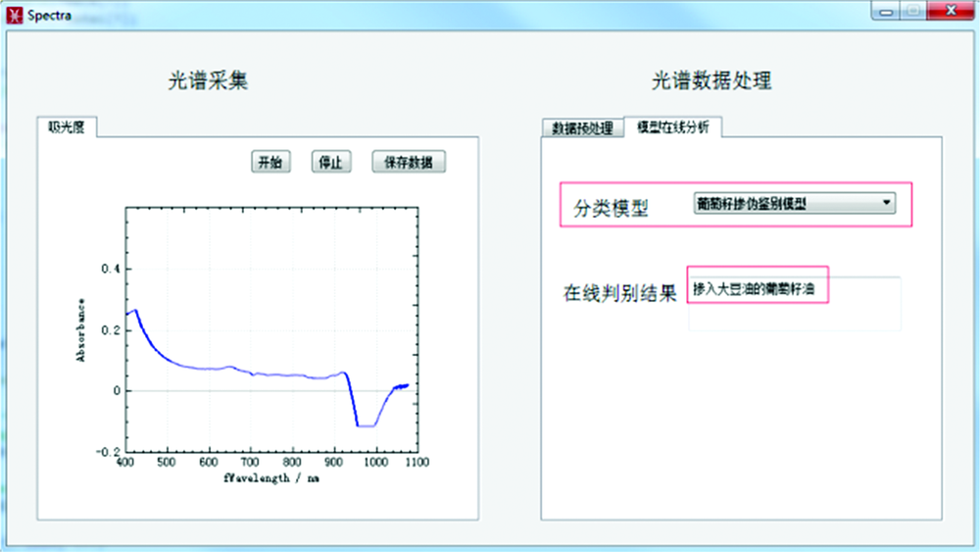Open the 葡萄籽掺伪鉴别模型 combo box
980x552 pixels.
tap(794, 203)
